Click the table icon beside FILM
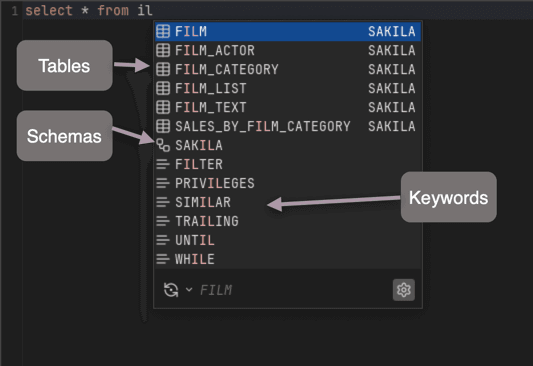533x366 pixels. pyautogui.click(x=163, y=32)
